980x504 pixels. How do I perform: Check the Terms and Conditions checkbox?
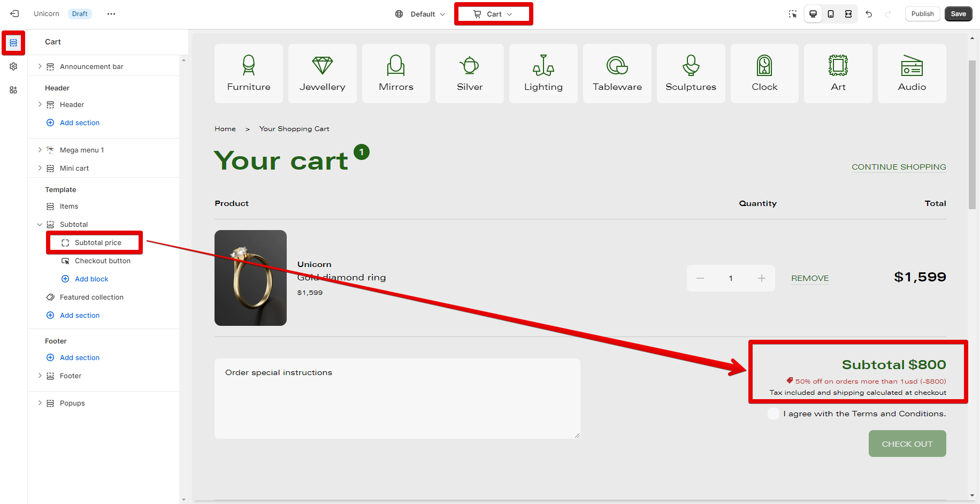[x=774, y=414]
